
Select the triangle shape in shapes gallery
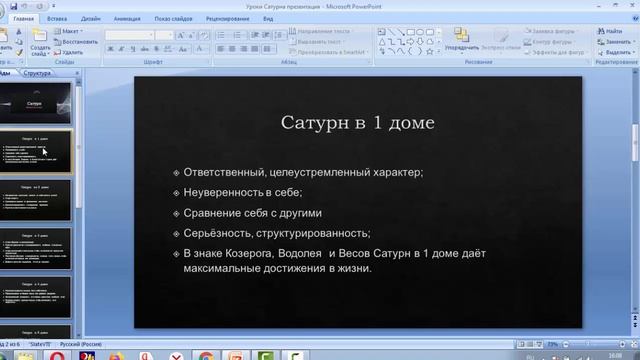pos(382,42)
